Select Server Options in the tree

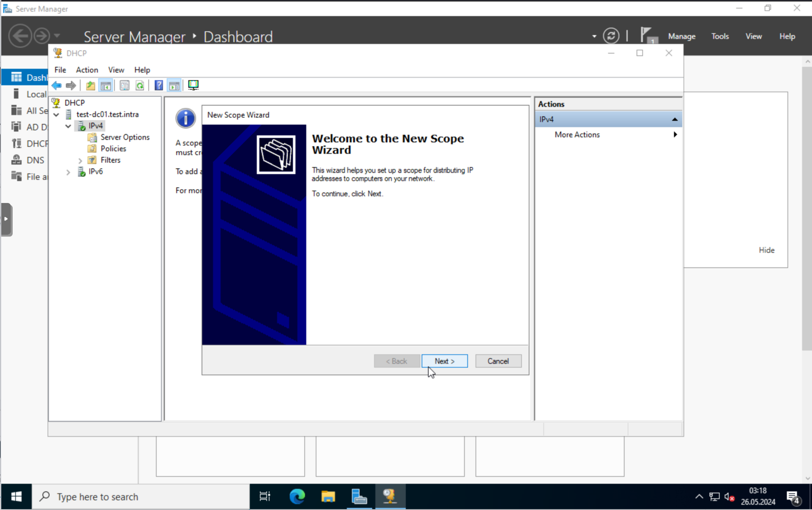(125, 137)
